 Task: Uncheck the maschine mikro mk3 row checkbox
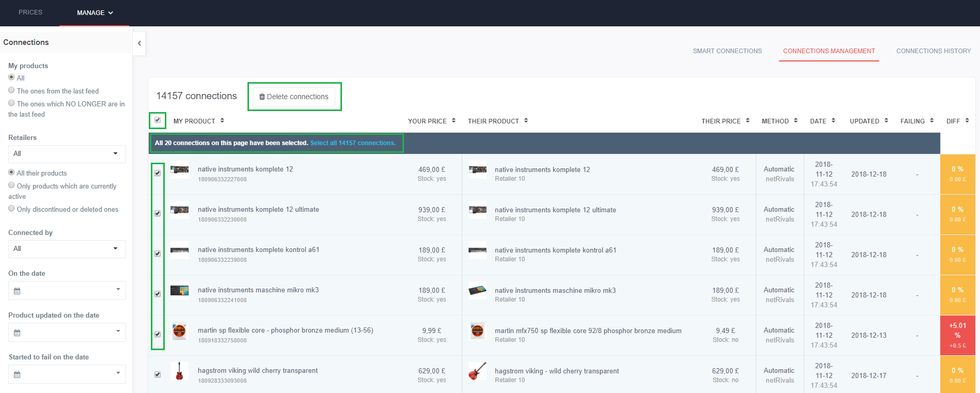point(158,294)
